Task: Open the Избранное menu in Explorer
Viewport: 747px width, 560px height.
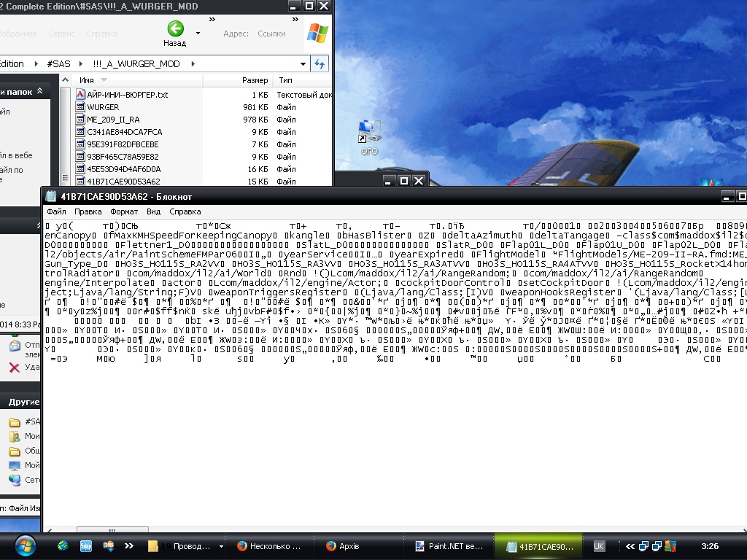Action: (18, 34)
